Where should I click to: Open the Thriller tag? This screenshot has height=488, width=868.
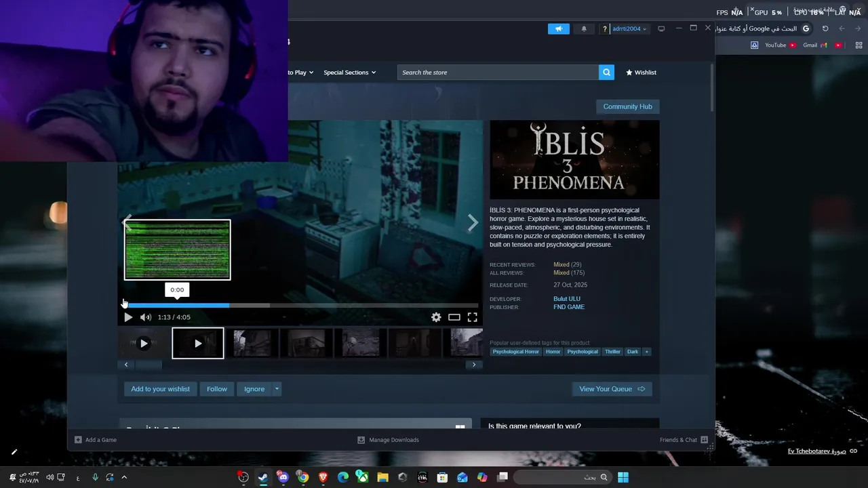point(612,352)
